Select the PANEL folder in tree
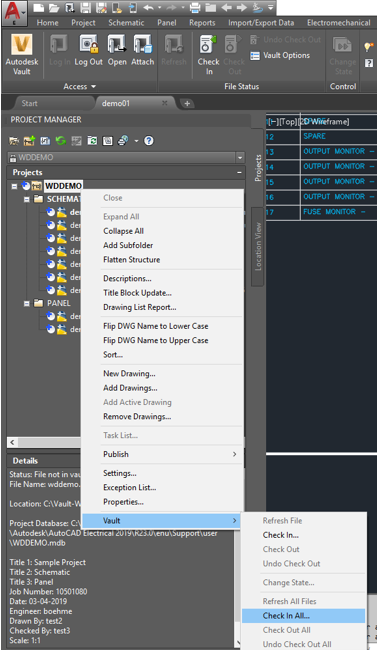 tap(58, 303)
